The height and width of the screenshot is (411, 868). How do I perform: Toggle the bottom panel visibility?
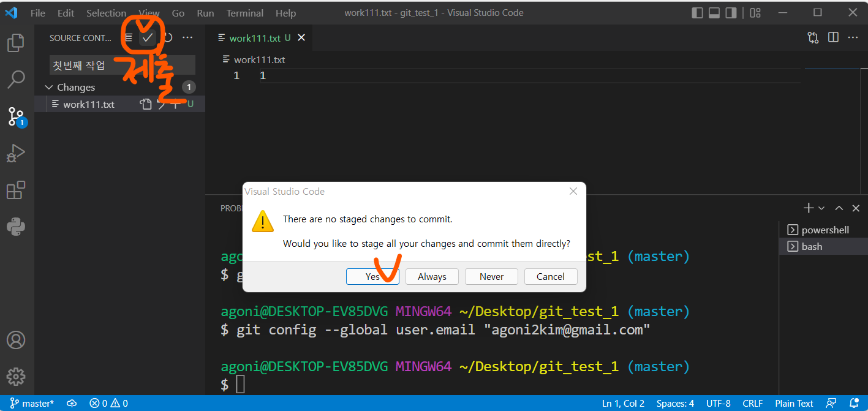pos(714,13)
